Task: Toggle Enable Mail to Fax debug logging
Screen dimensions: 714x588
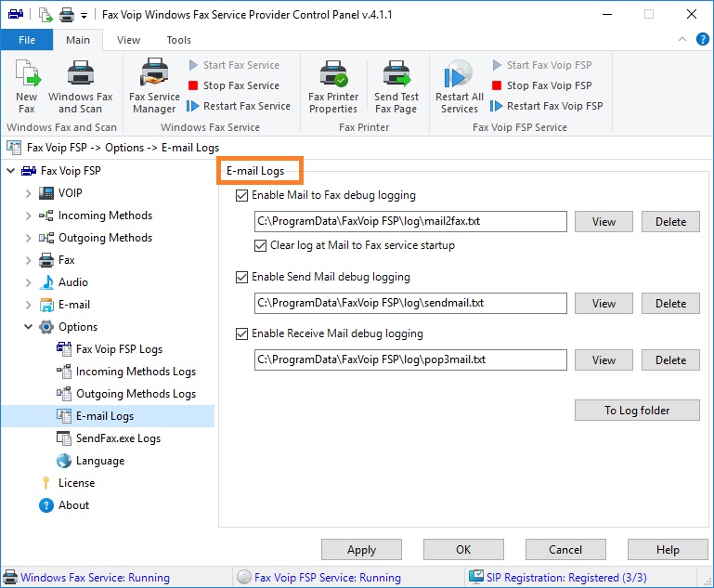Action: pos(241,196)
